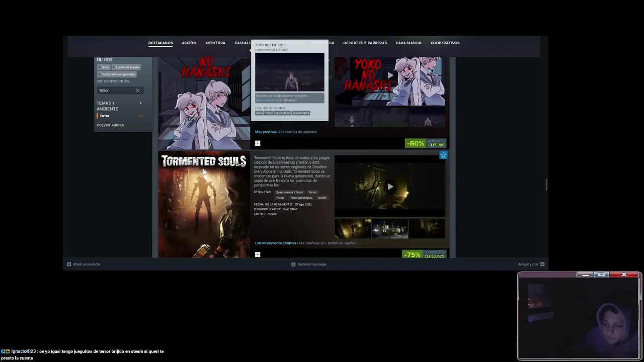The width and height of the screenshot is (644, 362).
Task: Select the first Tormented Souls screenshot thumbnail
Action: point(353,229)
